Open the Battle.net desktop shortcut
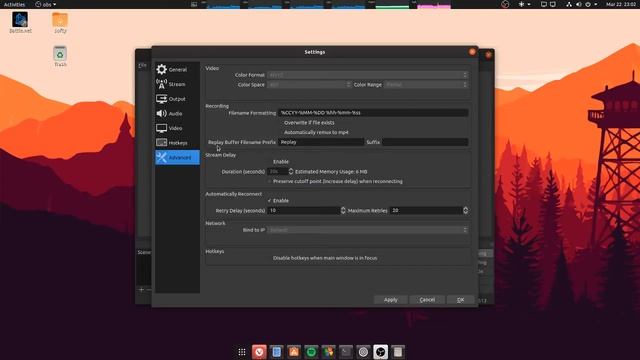The height and width of the screenshot is (360, 640). 20,22
